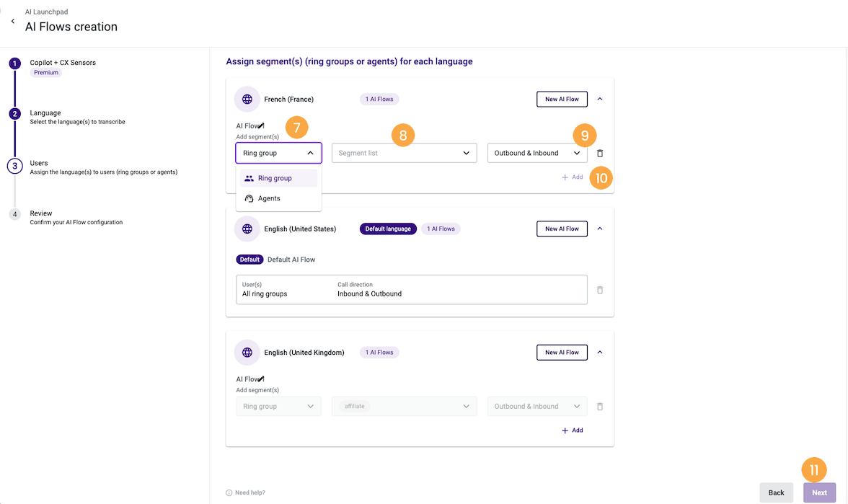Delete the French segment row with trash icon

(599, 152)
